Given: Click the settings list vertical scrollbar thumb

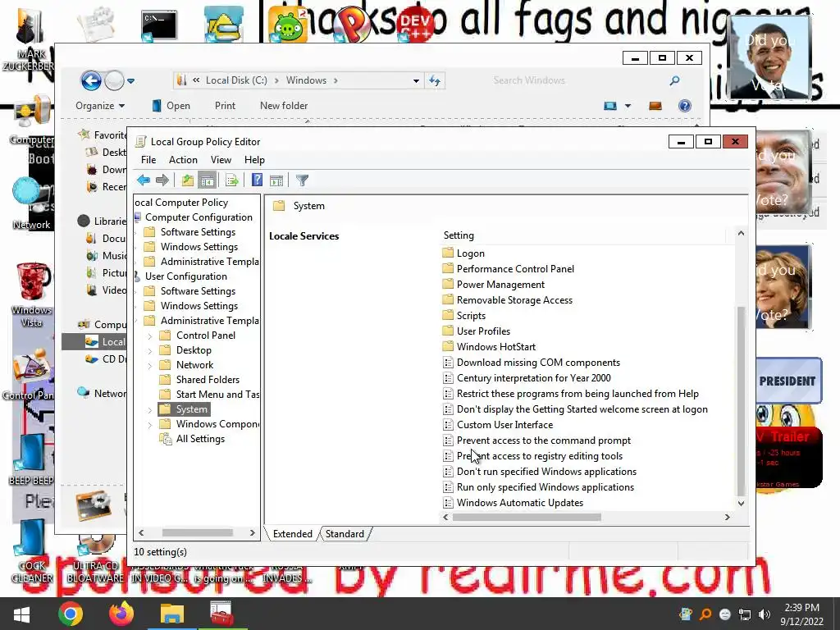Looking at the screenshot, I should (741, 401).
